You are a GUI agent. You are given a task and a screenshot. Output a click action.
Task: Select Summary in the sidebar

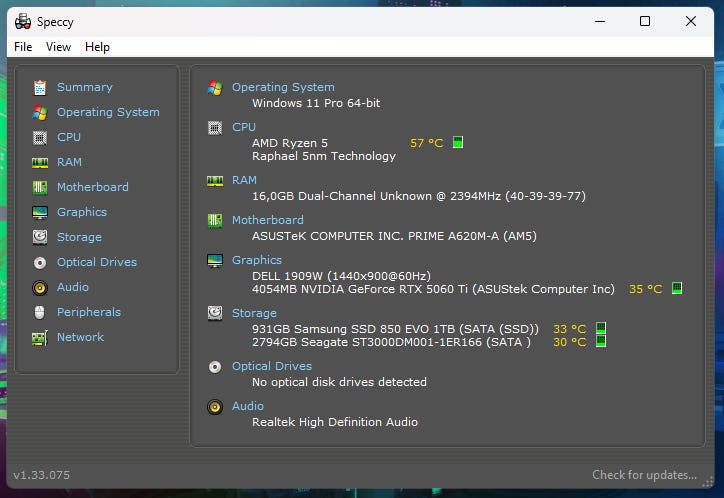[x=84, y=87]
